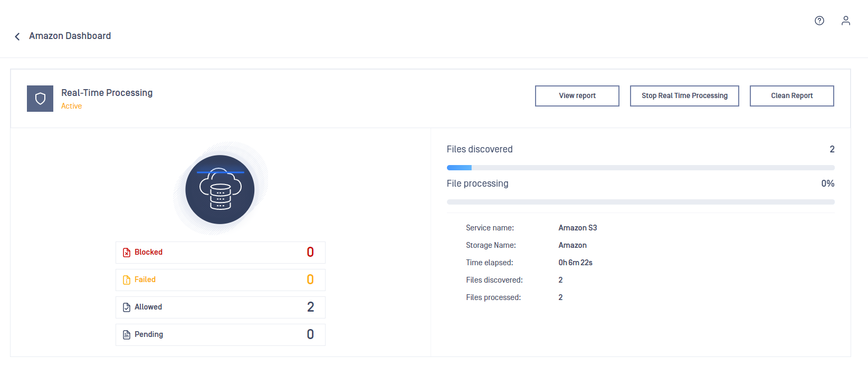Click the Files processed: label
The image size is (868, 367).
coord(493,297)
